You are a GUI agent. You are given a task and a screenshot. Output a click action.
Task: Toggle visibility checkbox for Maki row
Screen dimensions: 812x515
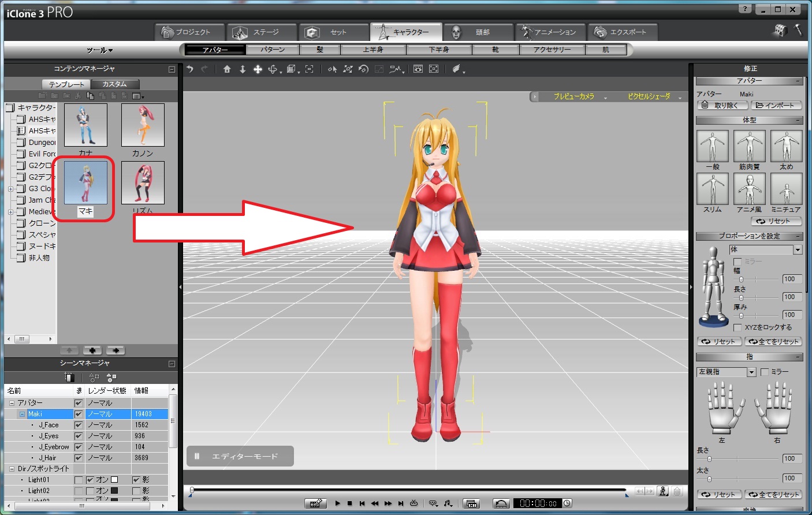(79, 414)
